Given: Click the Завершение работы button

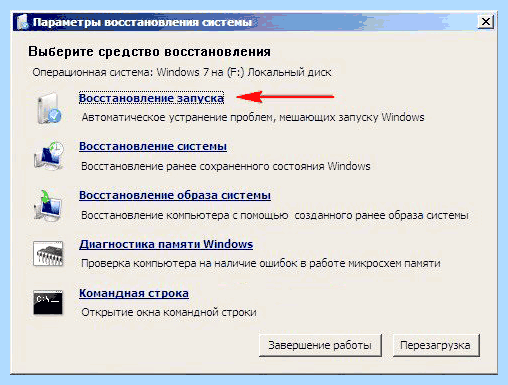Looking at the screenshot, I should pyautogui.click(x=320, y=345).
